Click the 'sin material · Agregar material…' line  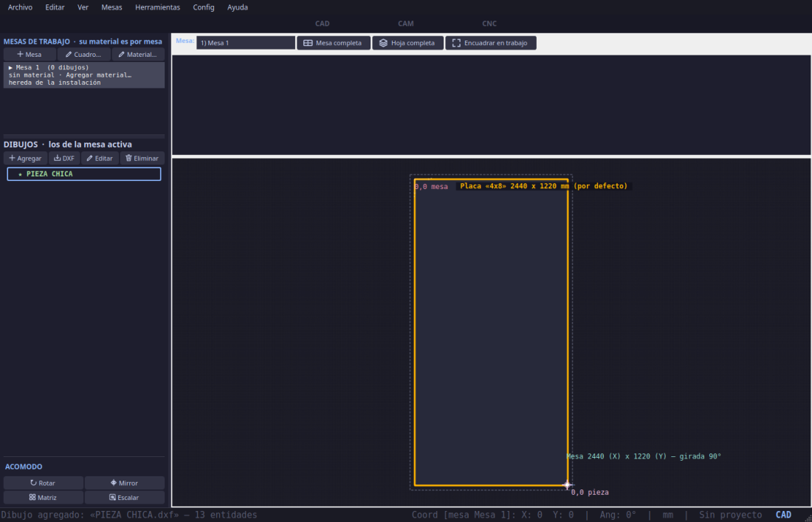click(70, 75)
